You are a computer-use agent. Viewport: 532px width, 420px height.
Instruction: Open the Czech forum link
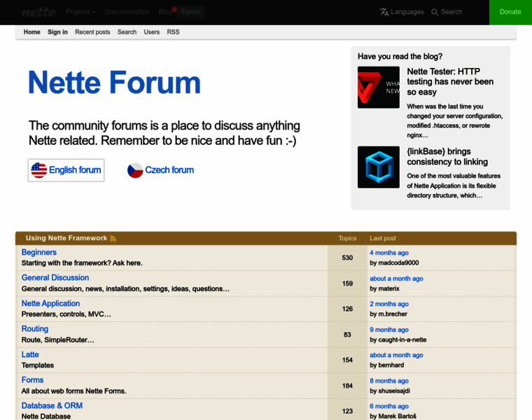click(x=169, y=170)
